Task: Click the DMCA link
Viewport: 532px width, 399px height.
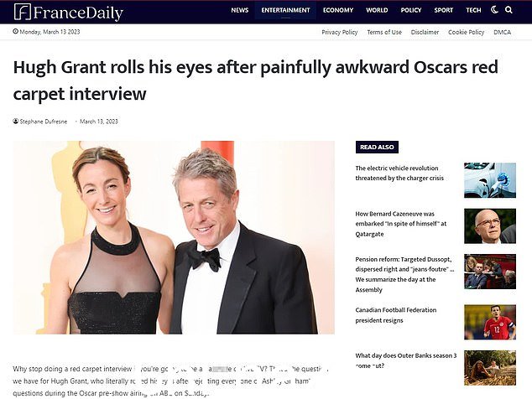Action: pyautogui.click(x=502, y=32)
